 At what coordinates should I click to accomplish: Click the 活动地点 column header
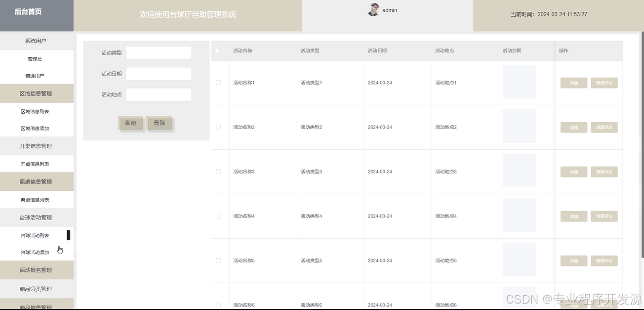coord(444,50)
